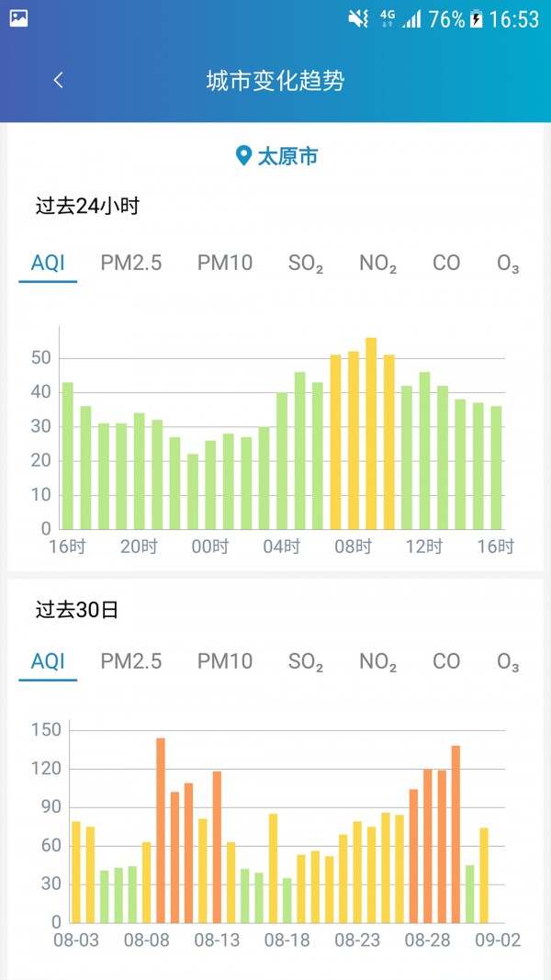Open the image notification icon in status bar
Image resolution: width=551 pixels, height=980 pixels.
click(18, 18)
